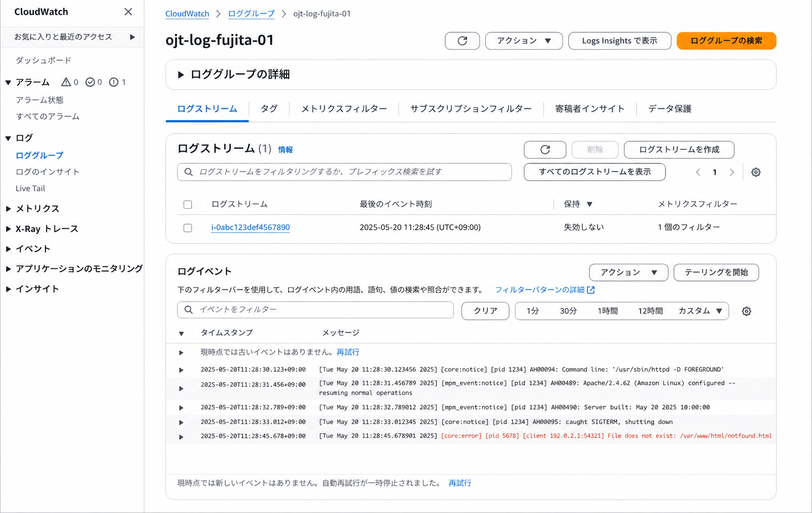
Task: Click 再試行 link for newer events
Action: [x=460, y=483]
